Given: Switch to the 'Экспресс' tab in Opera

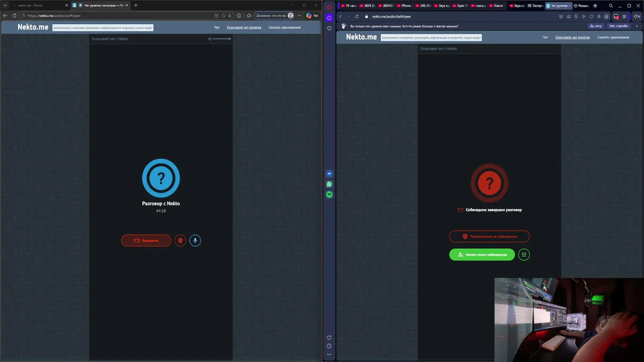Looking at the screenshot, I should pyautogui.click(x=535, y=6).
